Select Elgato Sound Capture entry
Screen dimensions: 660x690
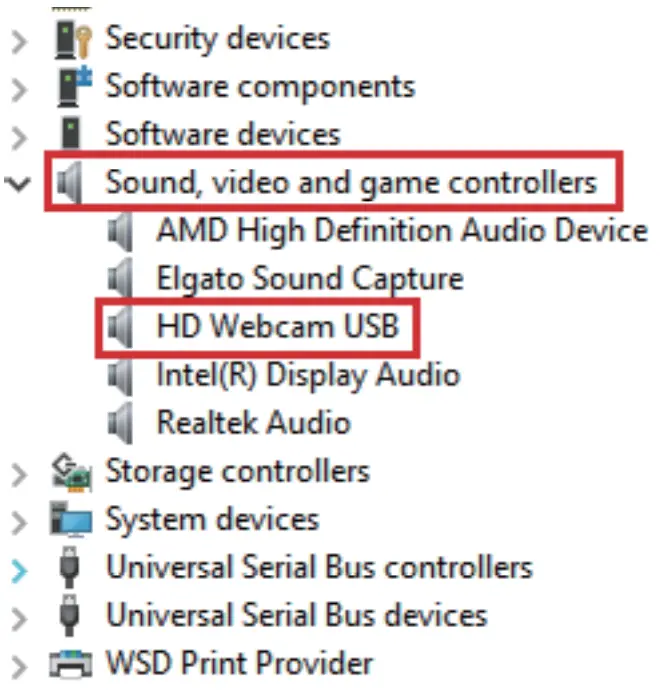tap(309, 278)
